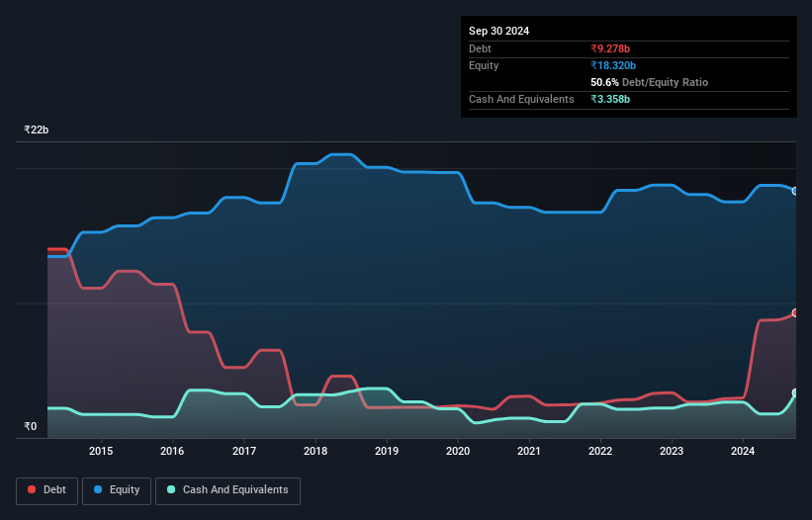Click the ₹9.278b debt value
The image size is (812, 520).
(610, 48)
